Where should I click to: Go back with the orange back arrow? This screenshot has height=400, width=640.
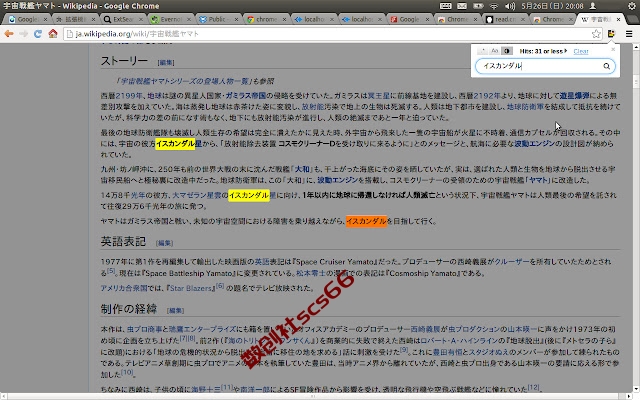9,34
